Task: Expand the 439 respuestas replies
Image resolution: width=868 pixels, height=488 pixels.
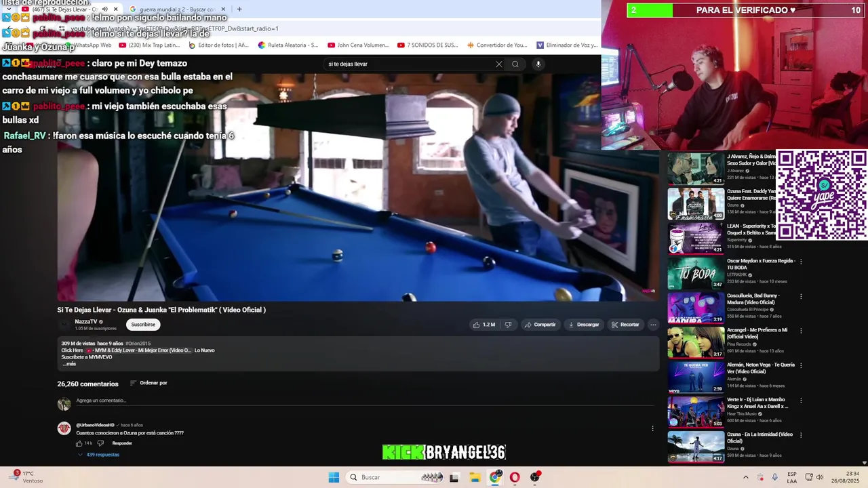Action: point(99,455)
